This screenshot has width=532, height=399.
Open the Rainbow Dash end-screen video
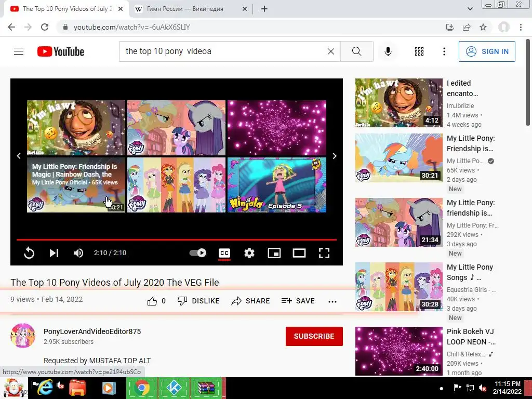[x=76, y=185]
